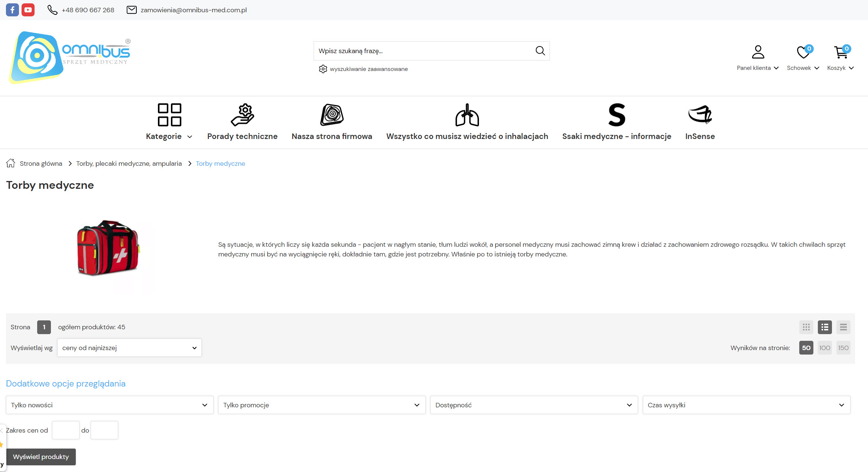The height and width of the screenshot is (472, 868).
Task: Click the Panel klienta user icon
Action: coord(758,52)
